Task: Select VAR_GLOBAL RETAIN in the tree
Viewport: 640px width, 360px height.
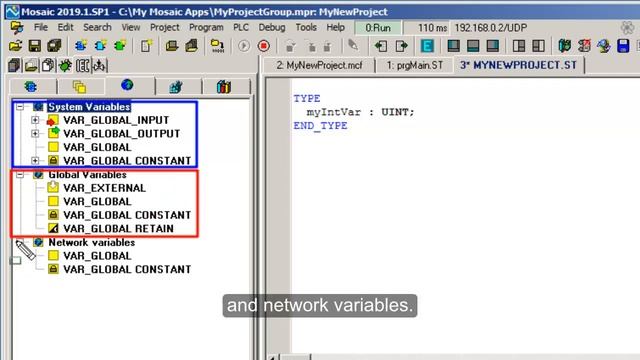Action: 118,229
